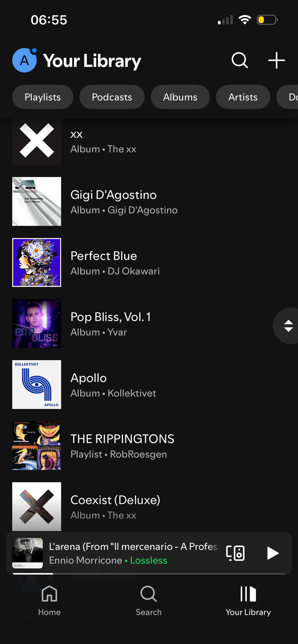The image size is (298, 644).
Task: Tap the Perfect Blue album cover
Action: tap(37, 262)
